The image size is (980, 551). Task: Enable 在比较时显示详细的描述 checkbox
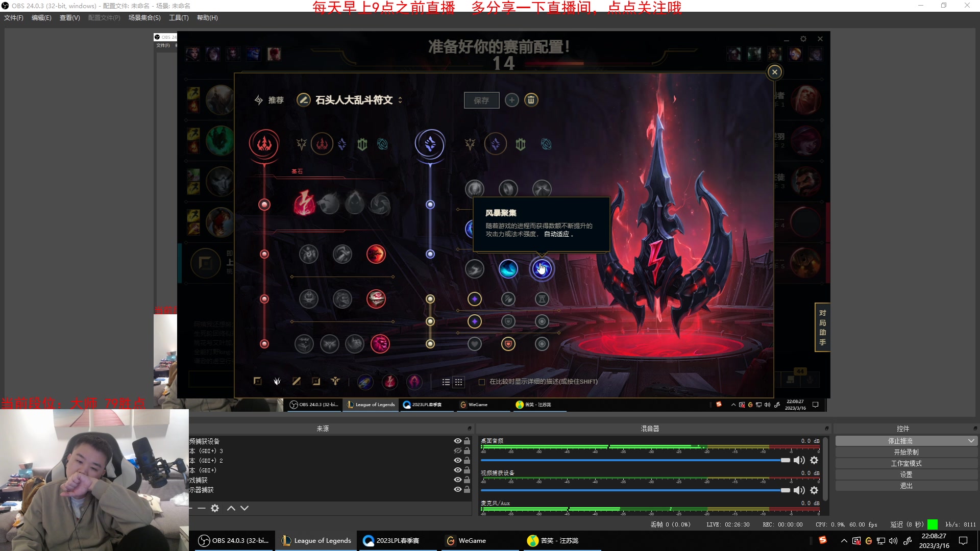482,382
